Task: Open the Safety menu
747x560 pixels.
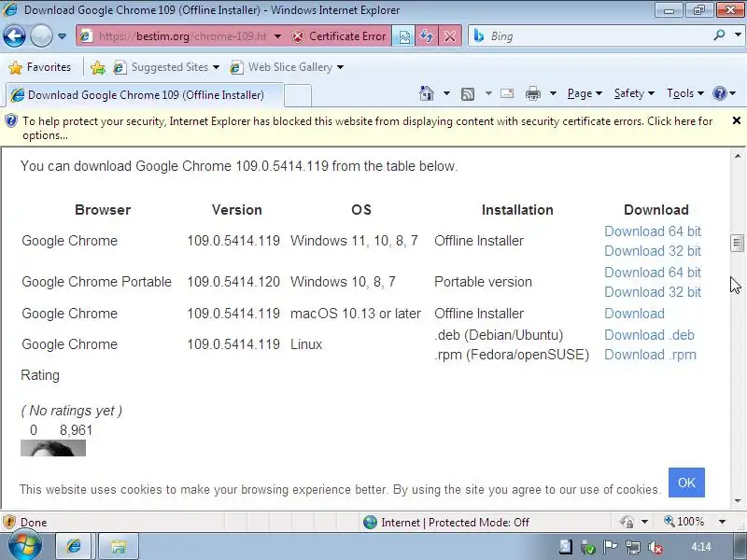Action: [634, 93]
